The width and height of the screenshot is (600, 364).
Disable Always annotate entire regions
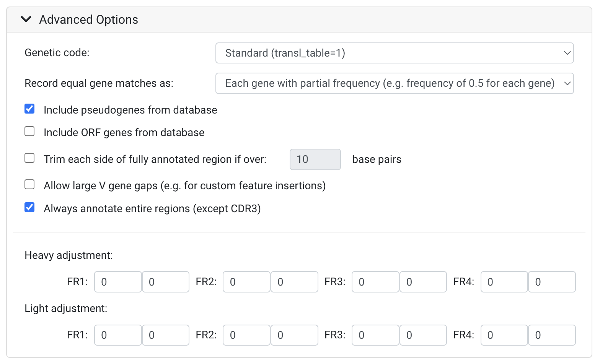(x=29, y=208)
